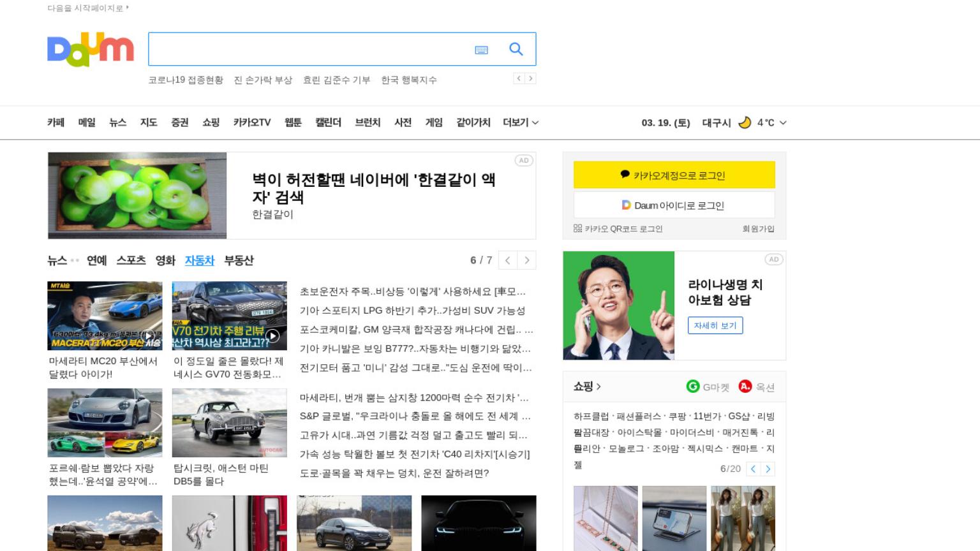
Task: Switch to the 영화 tab
Action: pos(165,260)
